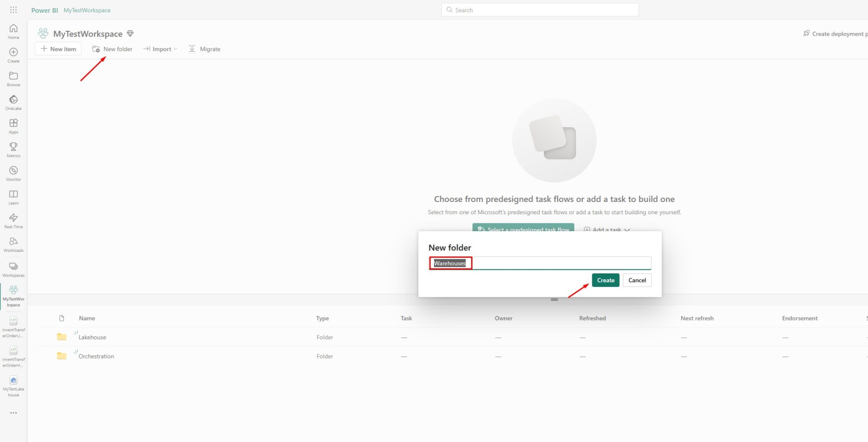Click the folder name input field
The height and width of the screenshot is (442, 868).
point(540,263)
